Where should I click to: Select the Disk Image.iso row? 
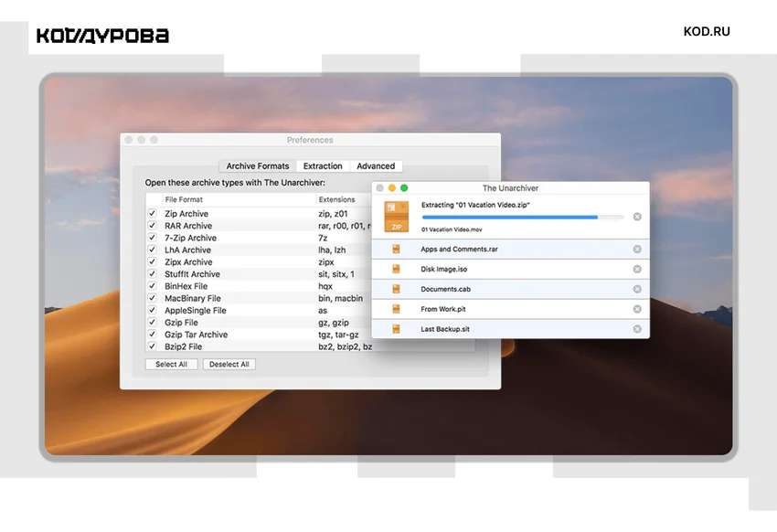(510, 269)
